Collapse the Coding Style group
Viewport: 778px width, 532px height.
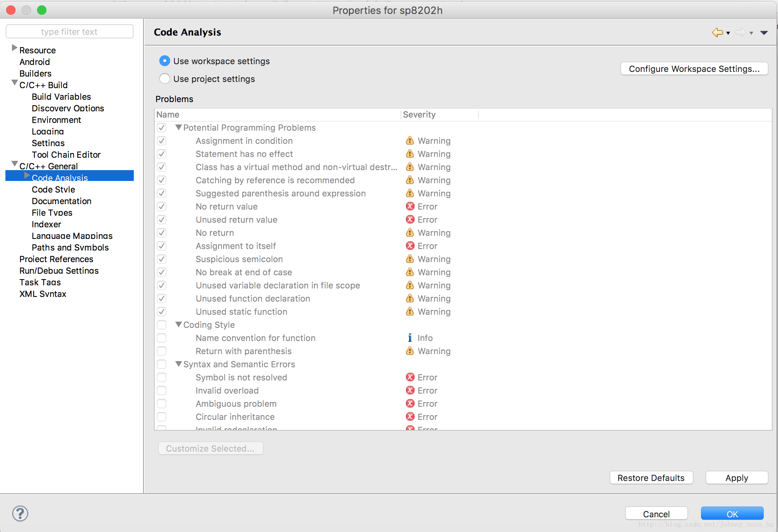pyautogui.click(x=179, y=324)
